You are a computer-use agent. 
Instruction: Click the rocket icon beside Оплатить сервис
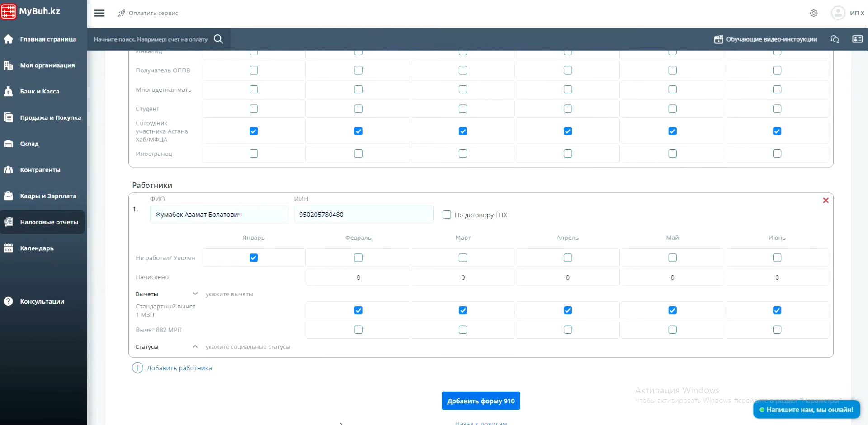tap(122, 13)
